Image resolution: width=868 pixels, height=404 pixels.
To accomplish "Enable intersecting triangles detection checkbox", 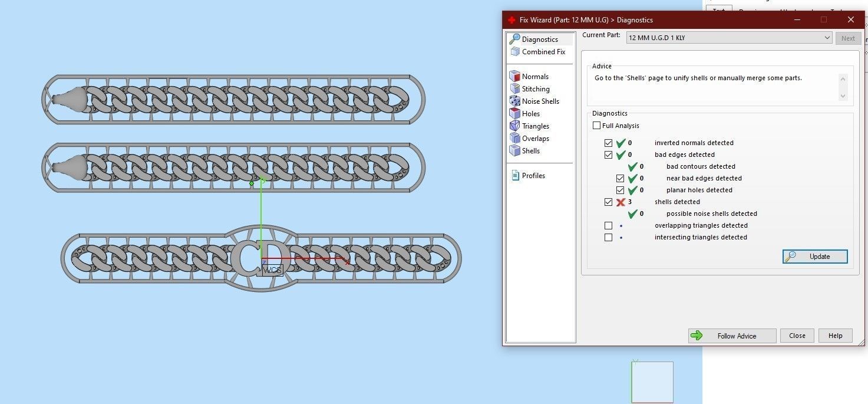I will click(608, 238).
